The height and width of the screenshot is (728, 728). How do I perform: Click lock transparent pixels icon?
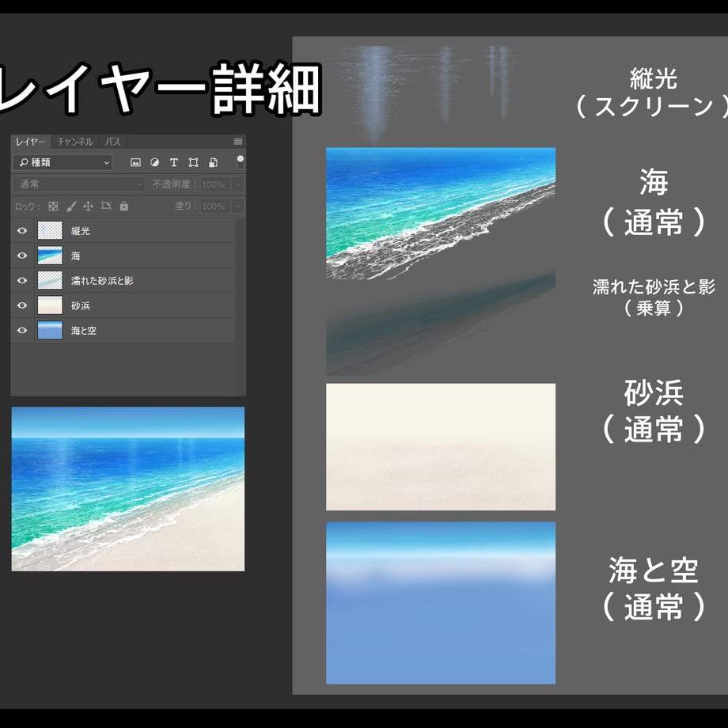click(53, 207)
